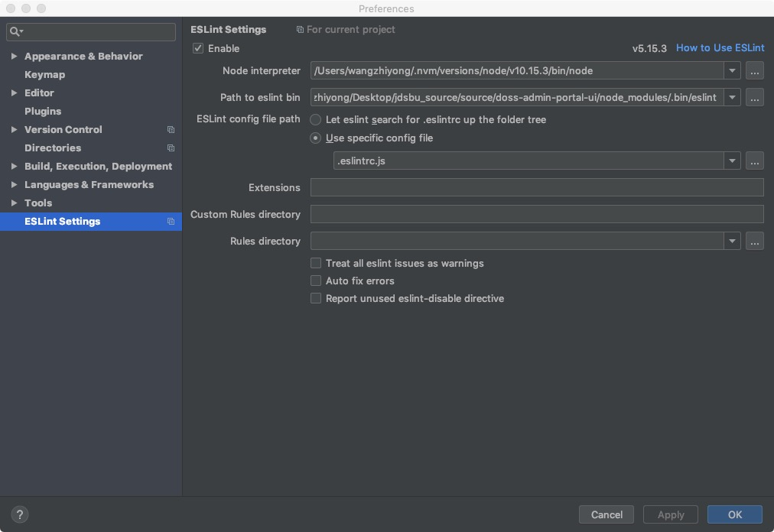
Task: Open How to Use ESLint link
Action: [720, 47]
